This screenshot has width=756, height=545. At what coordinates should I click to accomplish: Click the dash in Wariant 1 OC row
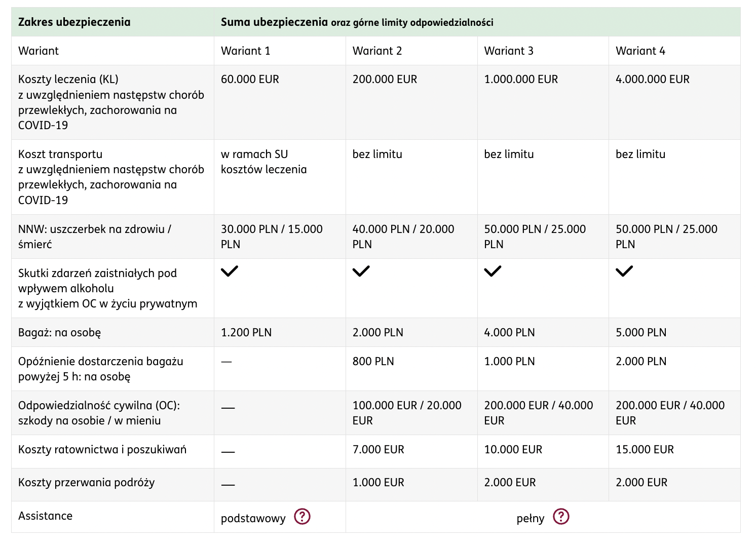tap(228, 408)
